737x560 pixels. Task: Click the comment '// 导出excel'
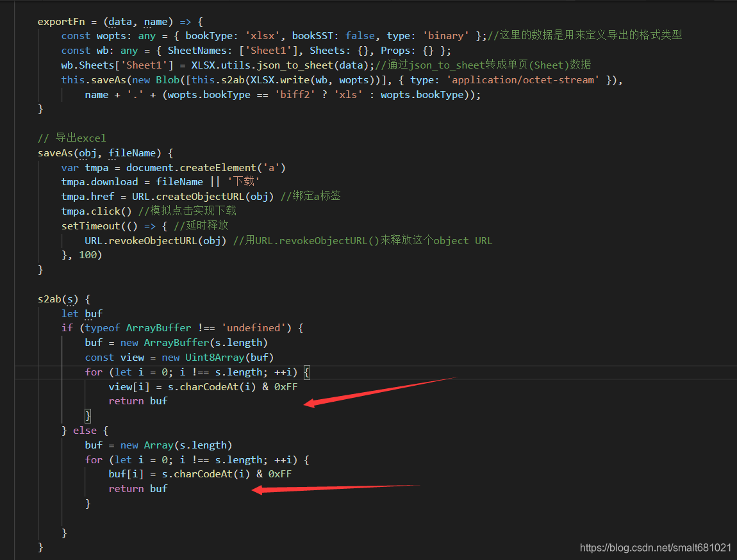(x=72, y=138)
